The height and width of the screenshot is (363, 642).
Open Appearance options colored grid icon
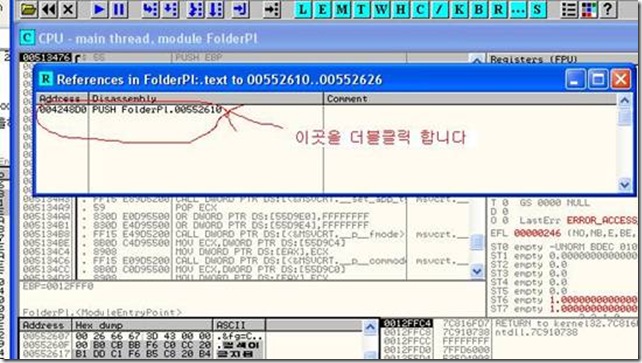(589, 9)
